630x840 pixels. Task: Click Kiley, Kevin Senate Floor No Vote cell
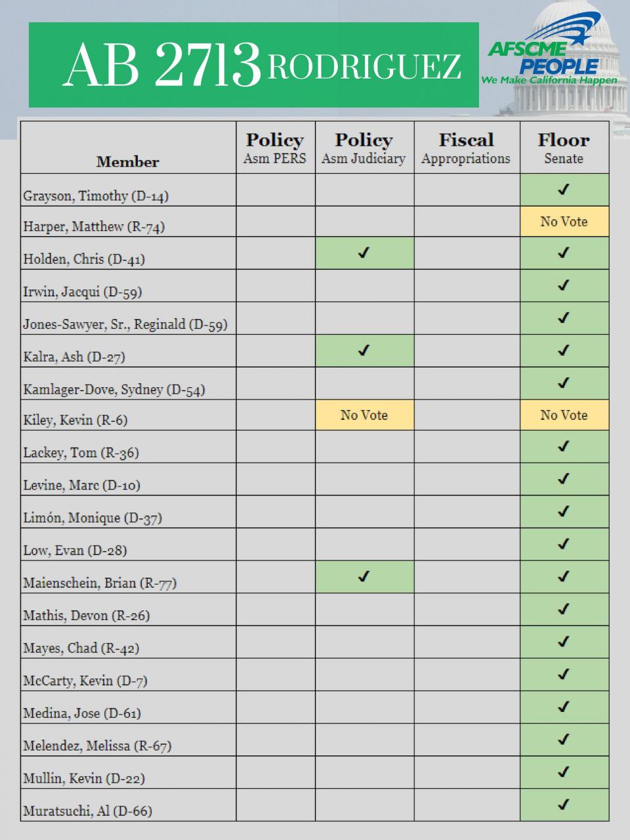coord(564,415)
